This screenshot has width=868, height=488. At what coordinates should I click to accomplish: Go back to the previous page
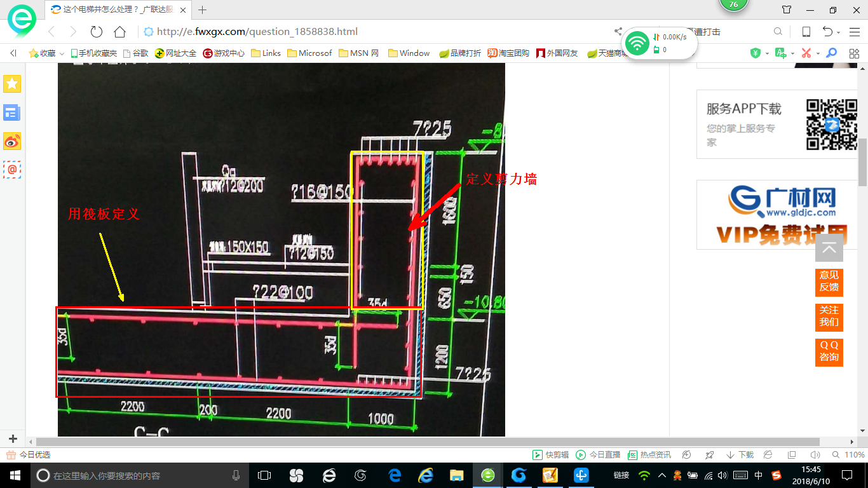52,32
